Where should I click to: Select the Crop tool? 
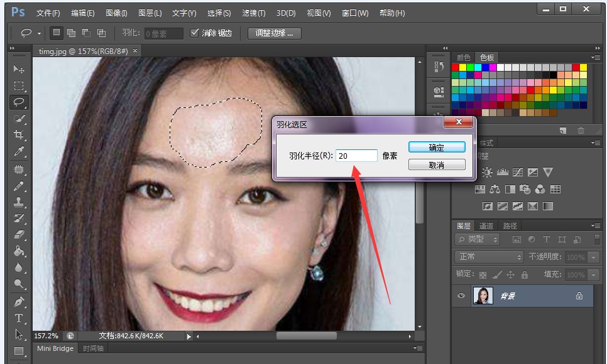(x=19, y=134)
